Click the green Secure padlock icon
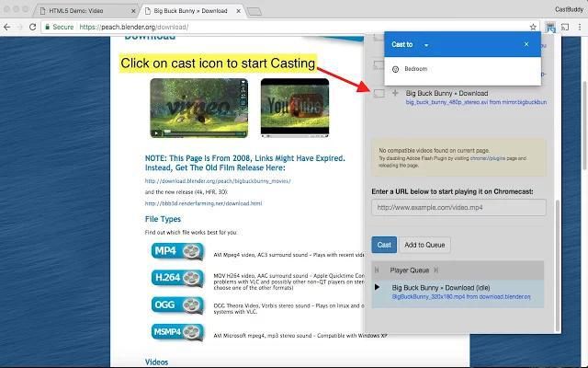This screenshot has width=588, height=368. [47, 27]
